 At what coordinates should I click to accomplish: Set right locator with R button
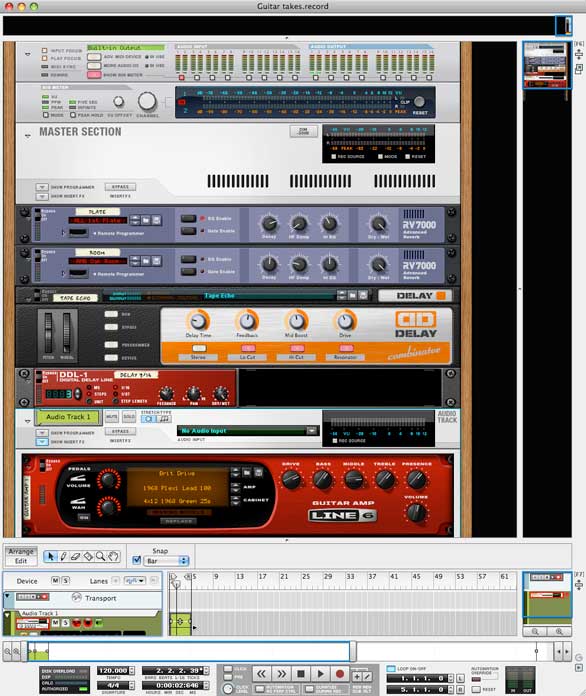[x=460, y=689]
